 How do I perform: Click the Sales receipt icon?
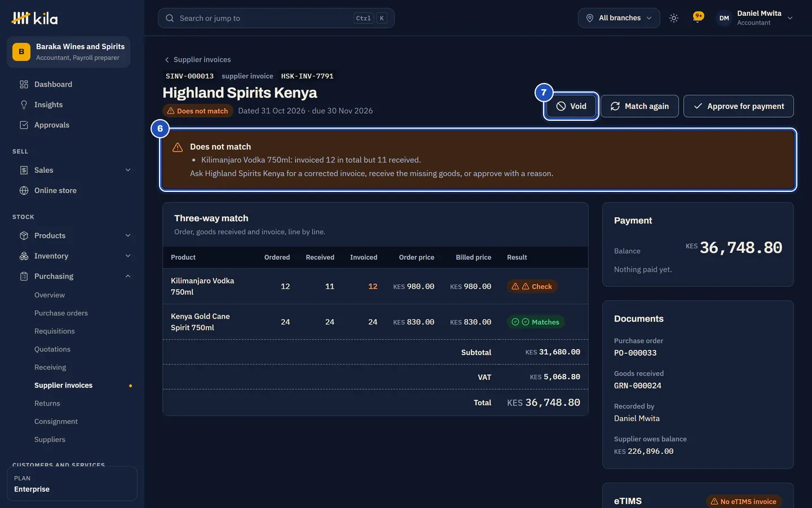point(24,170)
